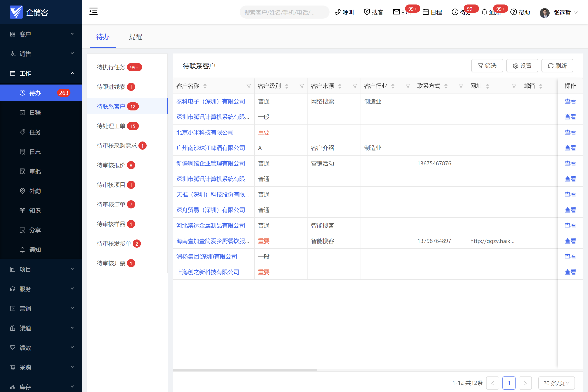Open the help question mark icon
This screenshot has height=392, width=588.
(x=513, y=12)
